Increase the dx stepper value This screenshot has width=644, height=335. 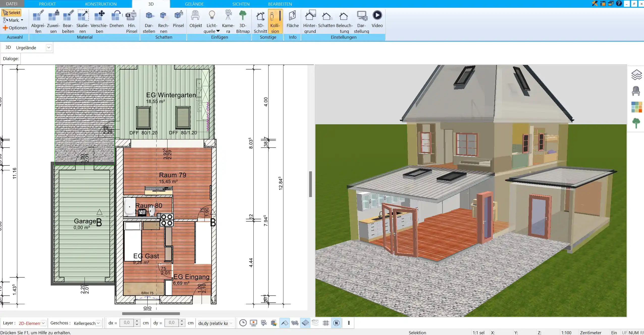click(x=137, y=321)
